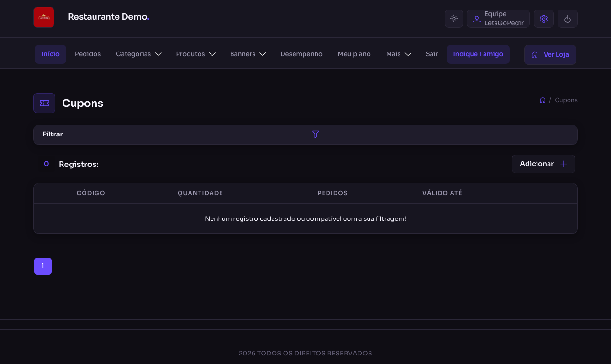Click the funnel filter icon

316,135
